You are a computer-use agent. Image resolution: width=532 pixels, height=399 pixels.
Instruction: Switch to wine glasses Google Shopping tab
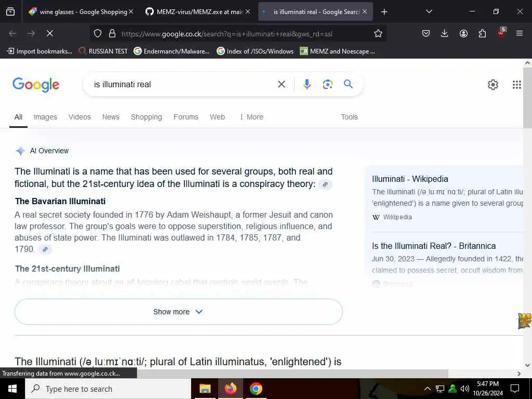pos(79,11)
